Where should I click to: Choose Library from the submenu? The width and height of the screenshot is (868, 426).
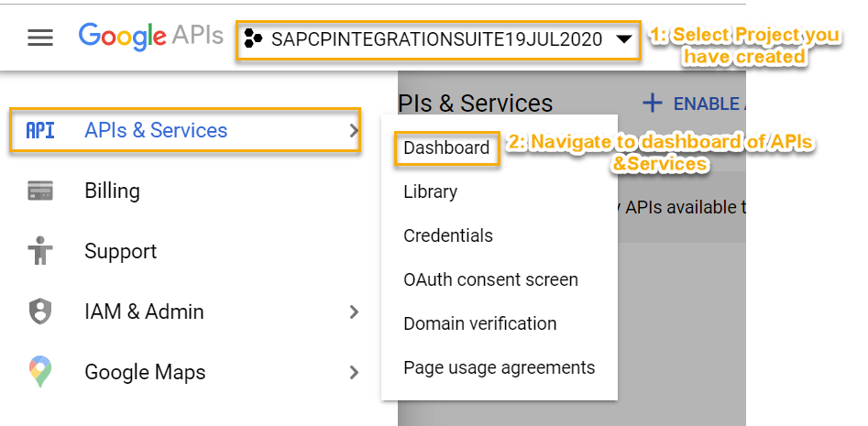431,192
